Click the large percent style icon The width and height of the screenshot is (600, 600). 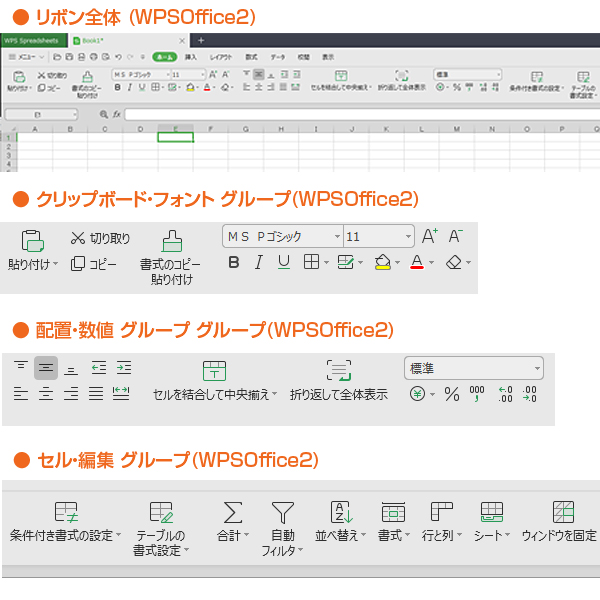coord(452,395)
